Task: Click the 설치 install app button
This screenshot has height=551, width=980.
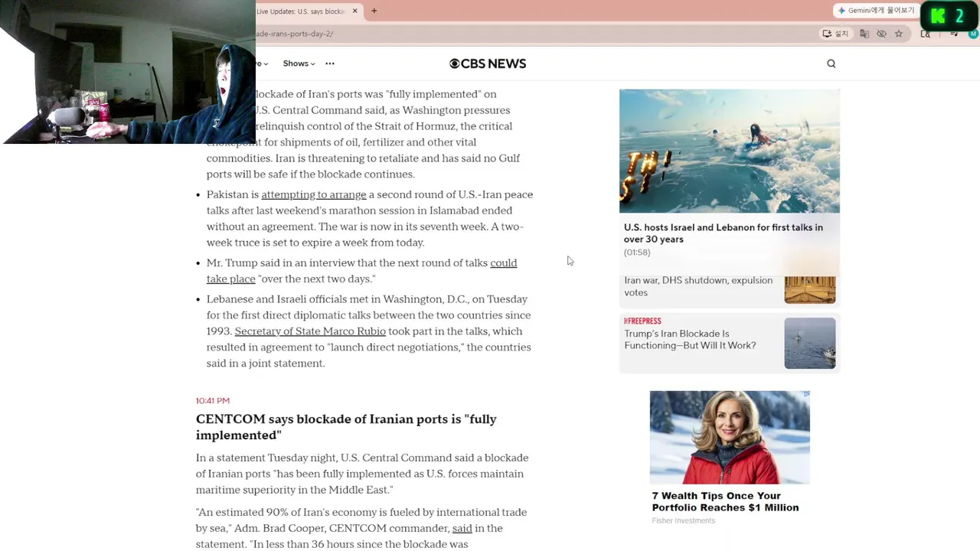Action: click(x=835, y=34)
